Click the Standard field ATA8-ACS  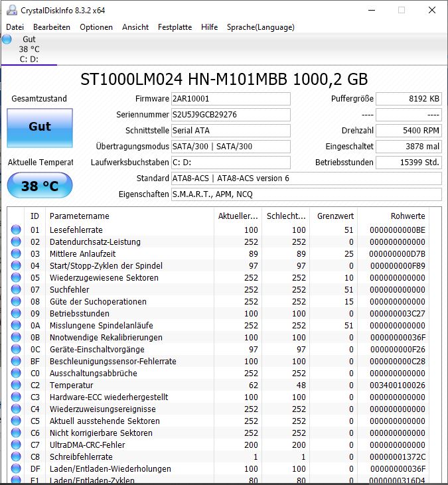pyautogui.click(x=306, y=178)
